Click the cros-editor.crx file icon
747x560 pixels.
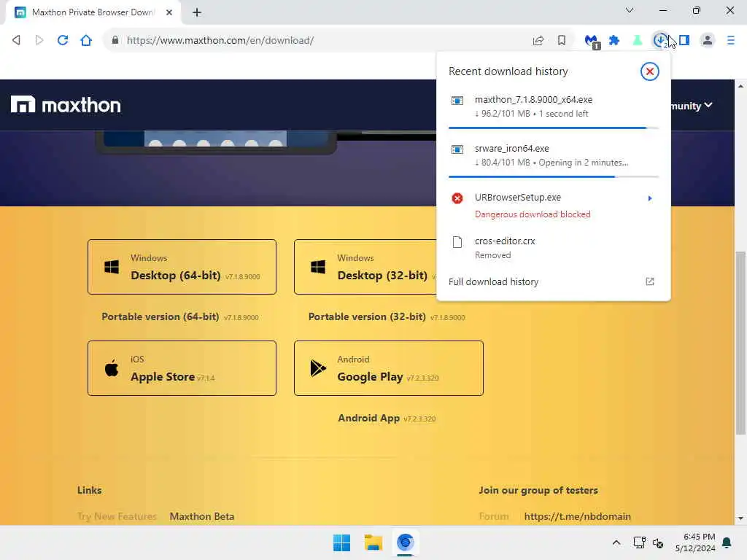click(457, 242)
